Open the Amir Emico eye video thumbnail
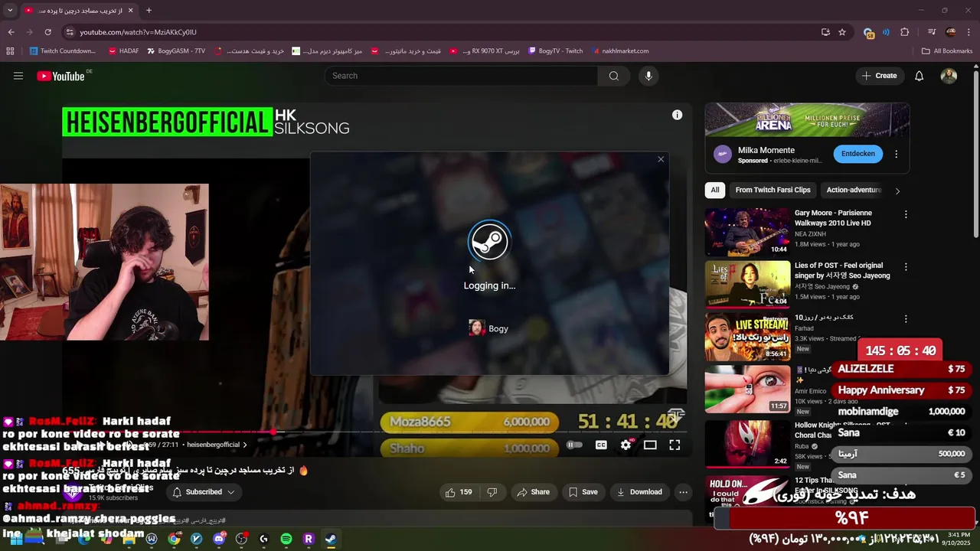Image resolution: width=980 pixels, height=551 pixels. point(747,389)
